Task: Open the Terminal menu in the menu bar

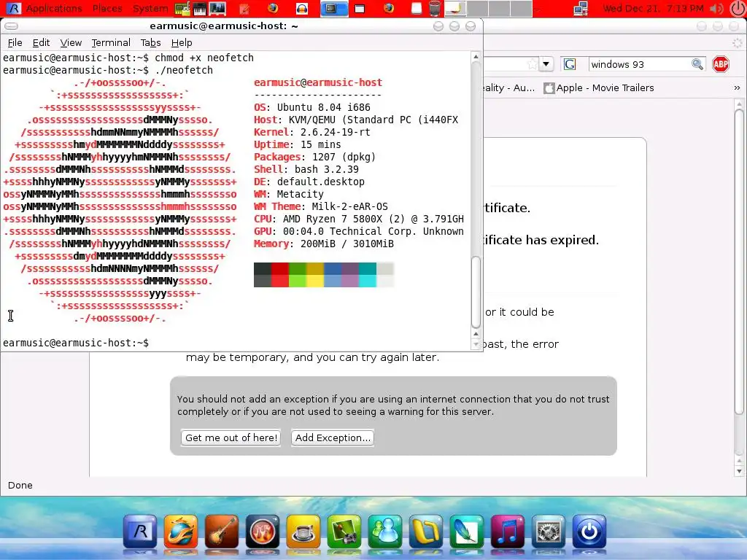Action: click(111, 43)
